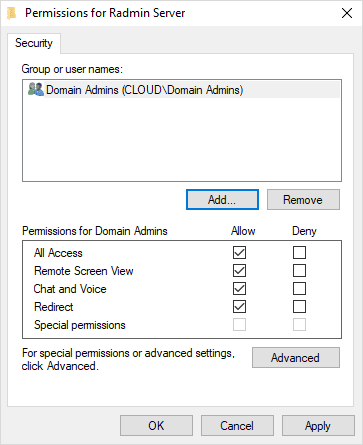Check Deny for Chat and Voice
363x445 pixels.
299,289
